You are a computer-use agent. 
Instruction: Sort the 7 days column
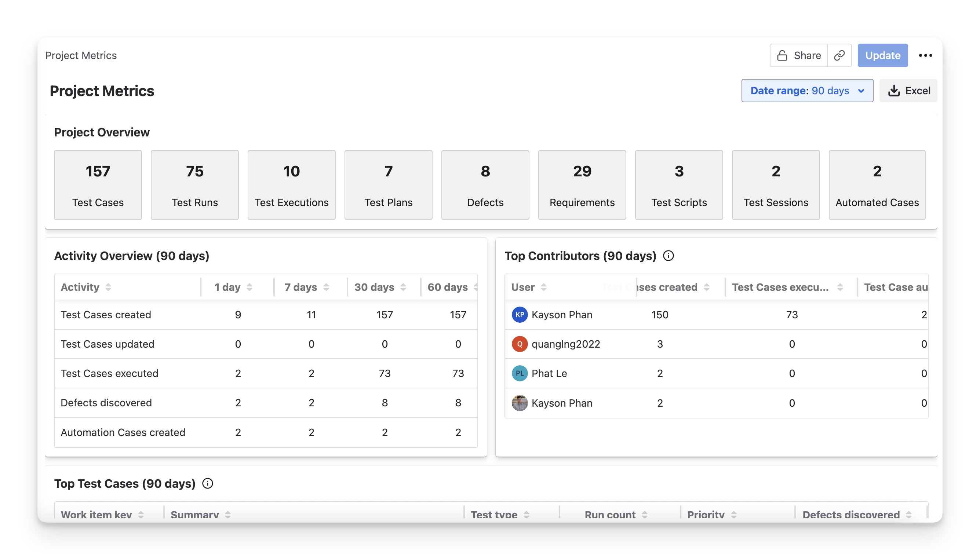326,287
